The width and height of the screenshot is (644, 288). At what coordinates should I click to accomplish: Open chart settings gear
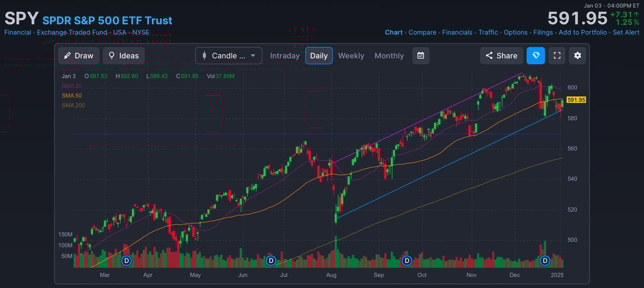click(578, 55)
